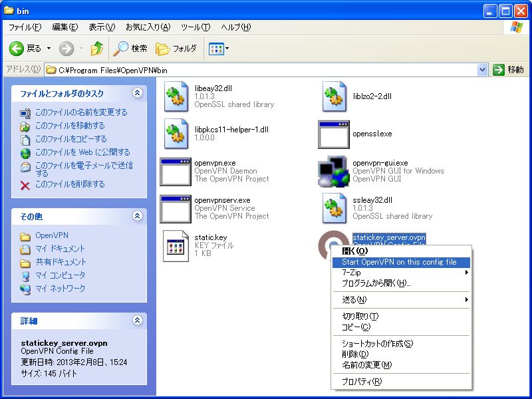
Task: Click the rename file task icon
Action: [25, 112]
